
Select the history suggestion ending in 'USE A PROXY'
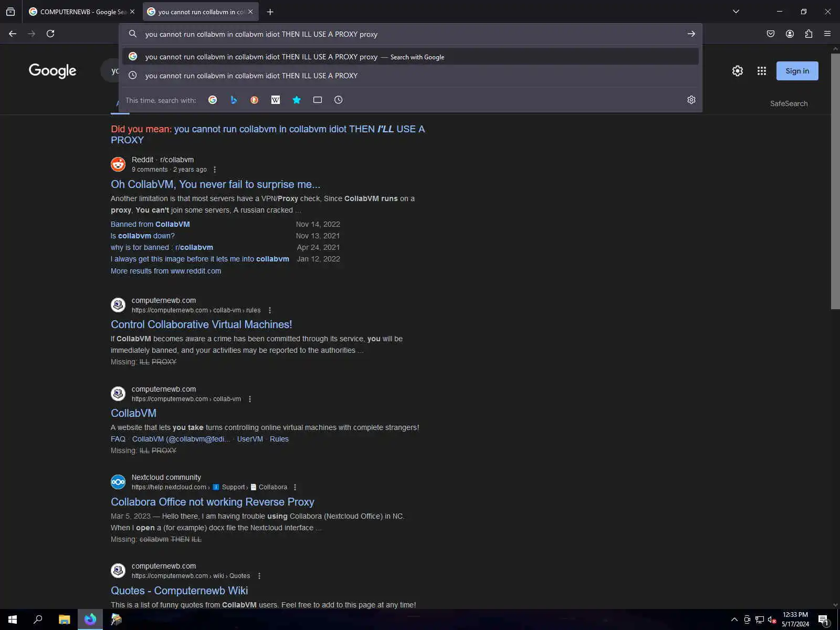pos(410,76)
